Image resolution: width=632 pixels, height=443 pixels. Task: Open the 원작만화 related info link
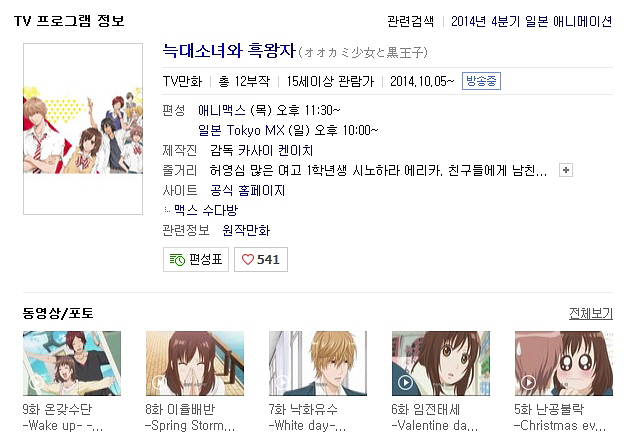246,230
